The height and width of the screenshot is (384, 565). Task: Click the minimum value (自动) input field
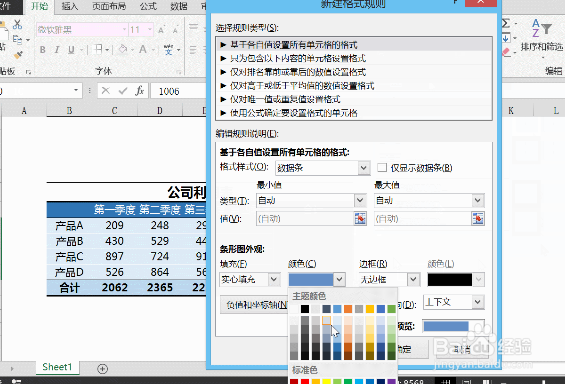tap(305, 219)
